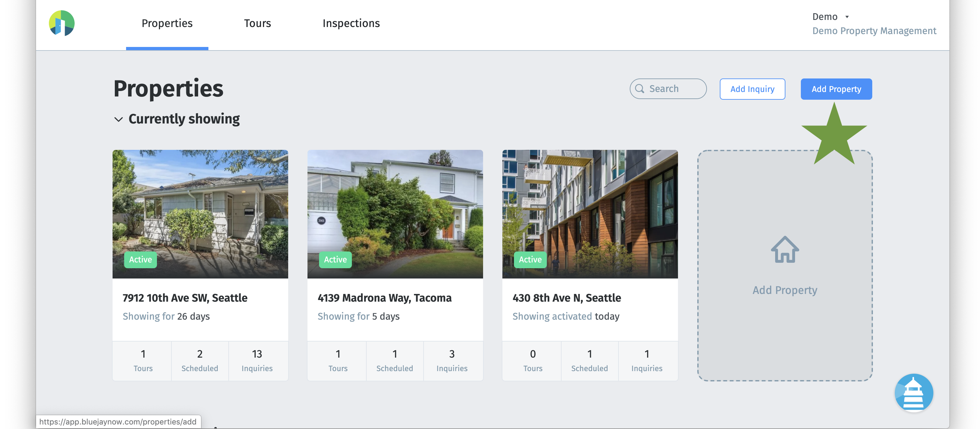Open 7912 10th Ave SW, Seattle title
The width and height of the screenshot is (980, 429).
pos(185,298)
